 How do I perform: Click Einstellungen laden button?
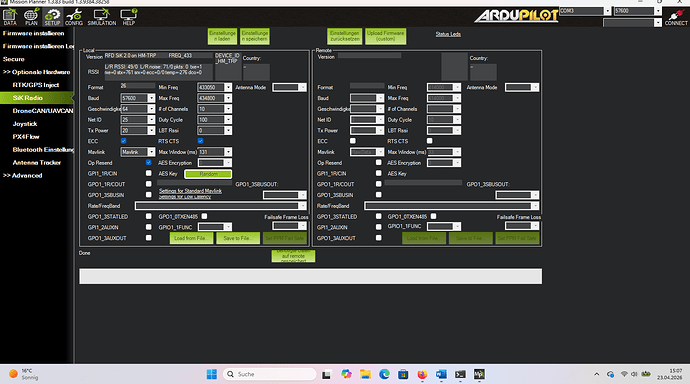[x=222, y=36]
